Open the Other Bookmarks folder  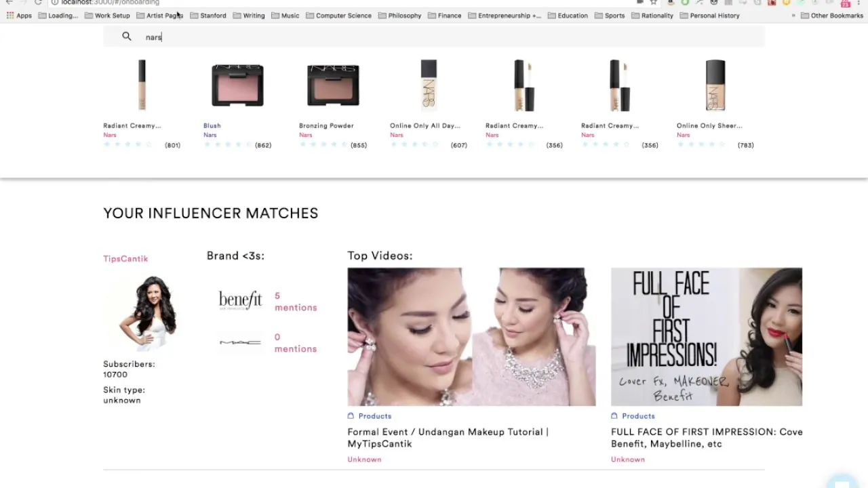[x=832, y=16]
